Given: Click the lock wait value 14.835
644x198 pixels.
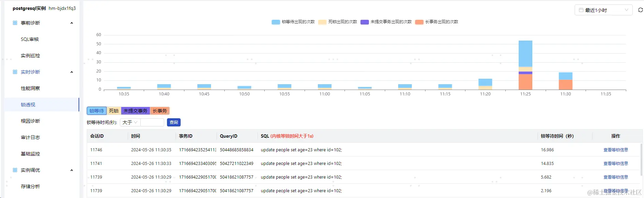Looking at the screenshot, I should [547, 164].
